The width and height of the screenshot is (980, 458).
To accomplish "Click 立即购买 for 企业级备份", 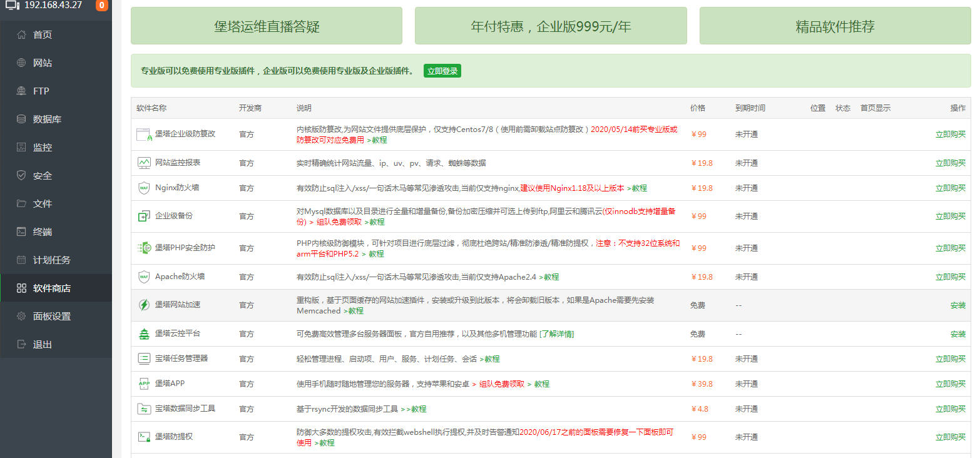I will [951, 216].
